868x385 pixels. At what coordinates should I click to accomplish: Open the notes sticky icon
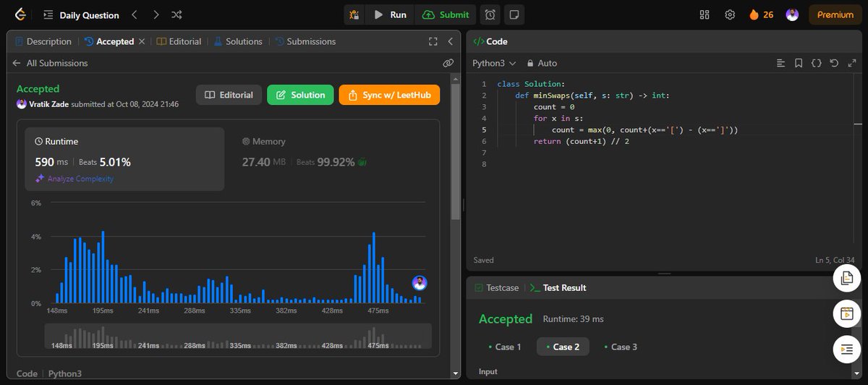pos(514,14)
